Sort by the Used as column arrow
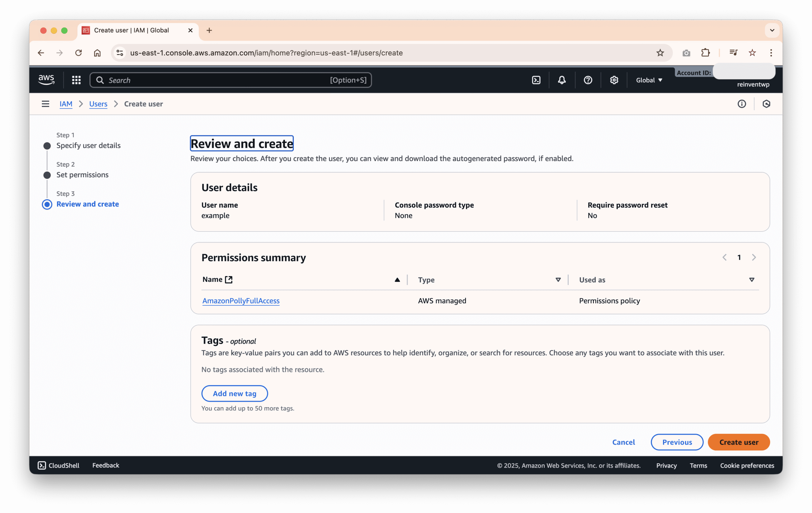The height and width of the screenshot is (513, 812). click(x=752, y=280)
